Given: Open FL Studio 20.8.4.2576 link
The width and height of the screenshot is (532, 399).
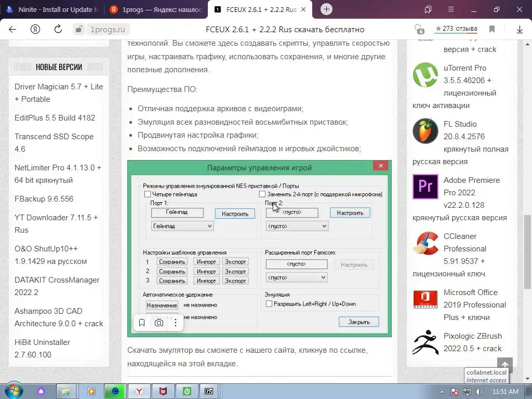Looking at the screenshot, I should tap(460, 142).
